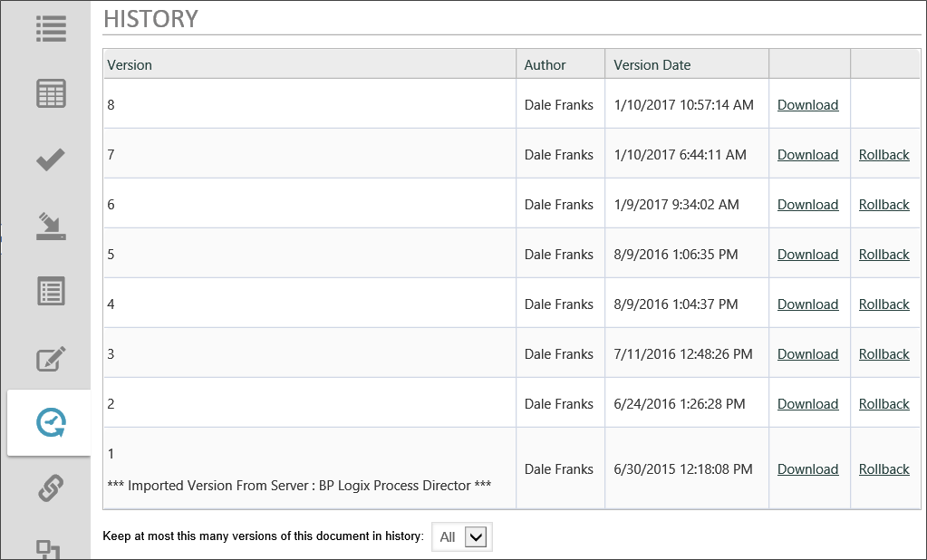Download version 8 of the document
927x560 pixels.
807,104
